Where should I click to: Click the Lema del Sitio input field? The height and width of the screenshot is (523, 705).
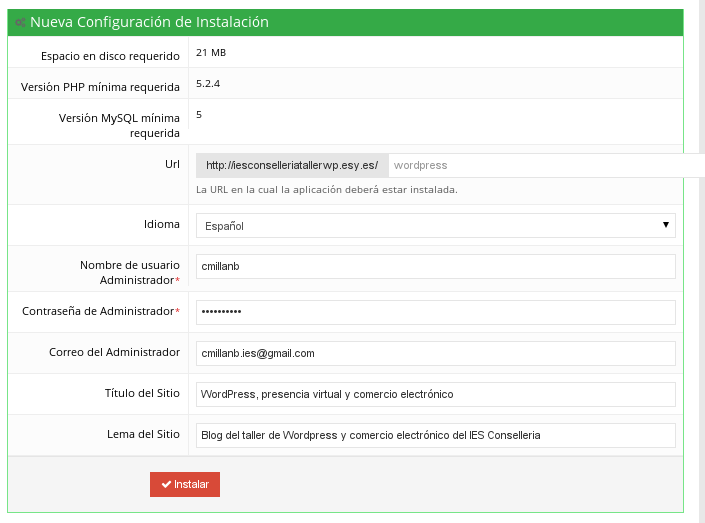click(x=436, y=435)
